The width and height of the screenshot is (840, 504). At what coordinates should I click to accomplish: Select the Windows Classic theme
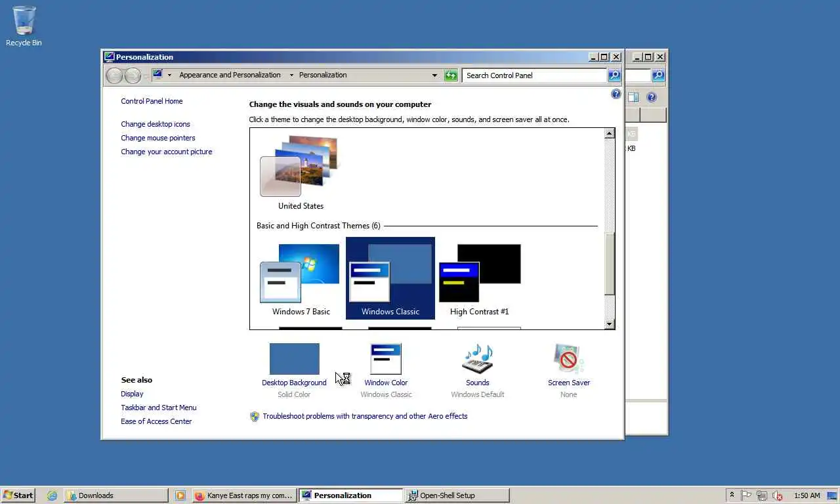pos(390,279)
